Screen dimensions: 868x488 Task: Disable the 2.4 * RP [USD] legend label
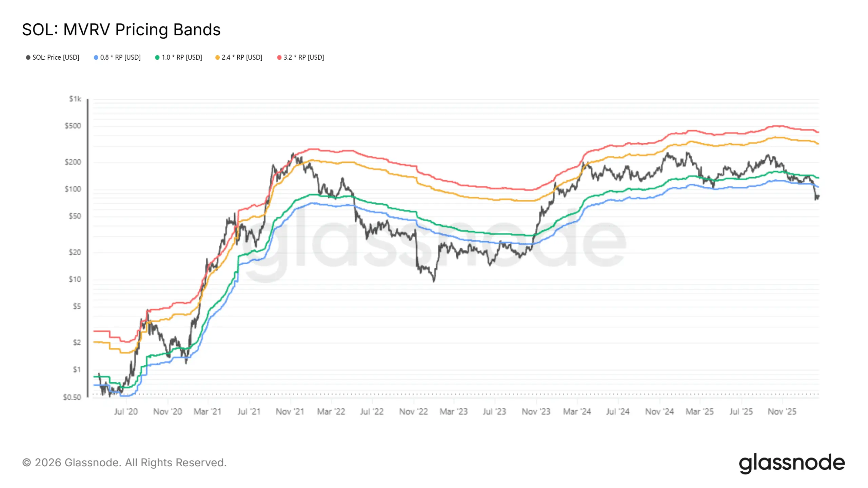tap(242, 58)
